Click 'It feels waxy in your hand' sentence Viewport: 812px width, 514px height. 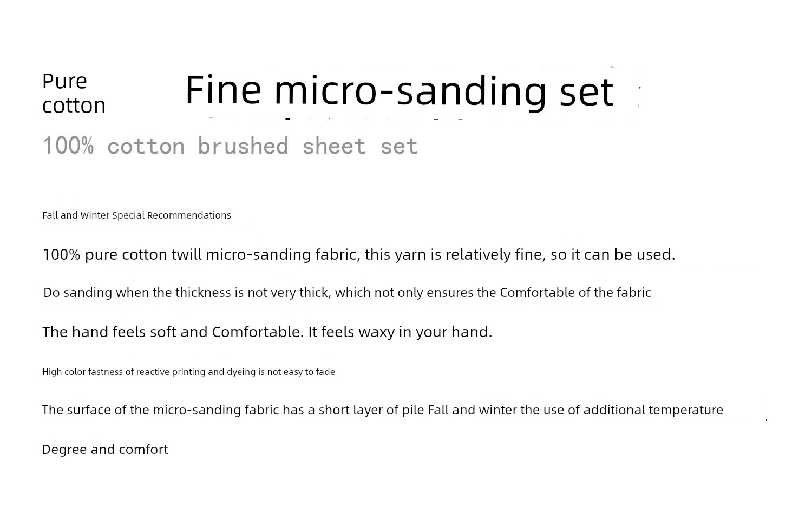(400, 332)
